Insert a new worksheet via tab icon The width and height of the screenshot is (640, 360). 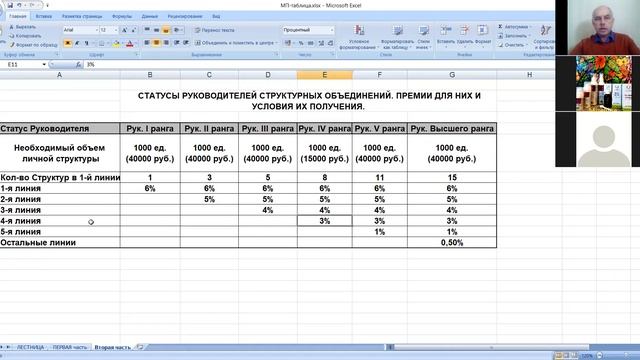coord(140,347)
